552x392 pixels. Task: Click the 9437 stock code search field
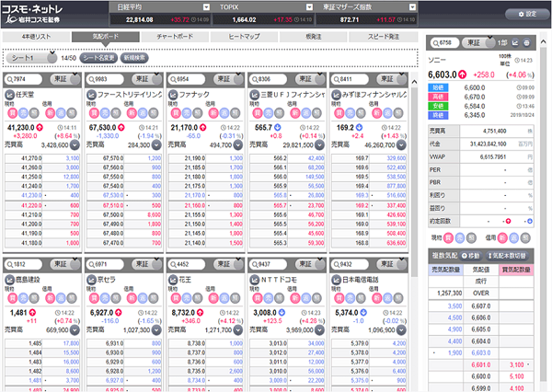[x=269, y=264]
